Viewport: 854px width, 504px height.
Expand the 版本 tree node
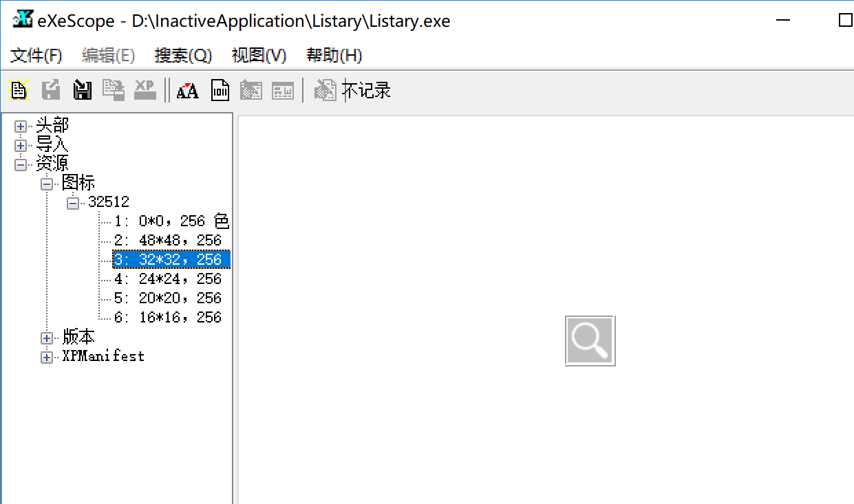coord(45,338)
